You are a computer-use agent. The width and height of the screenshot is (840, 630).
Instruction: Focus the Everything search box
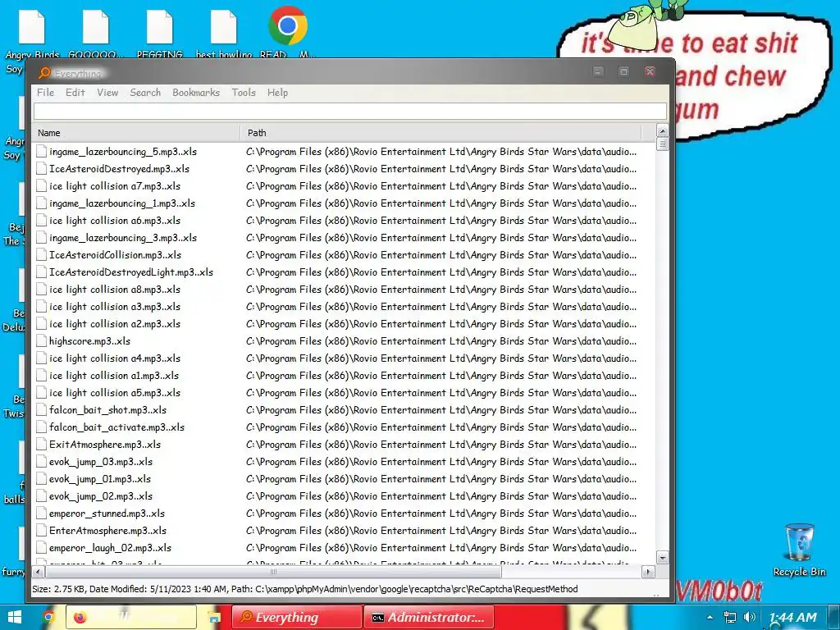coord(349,111)
